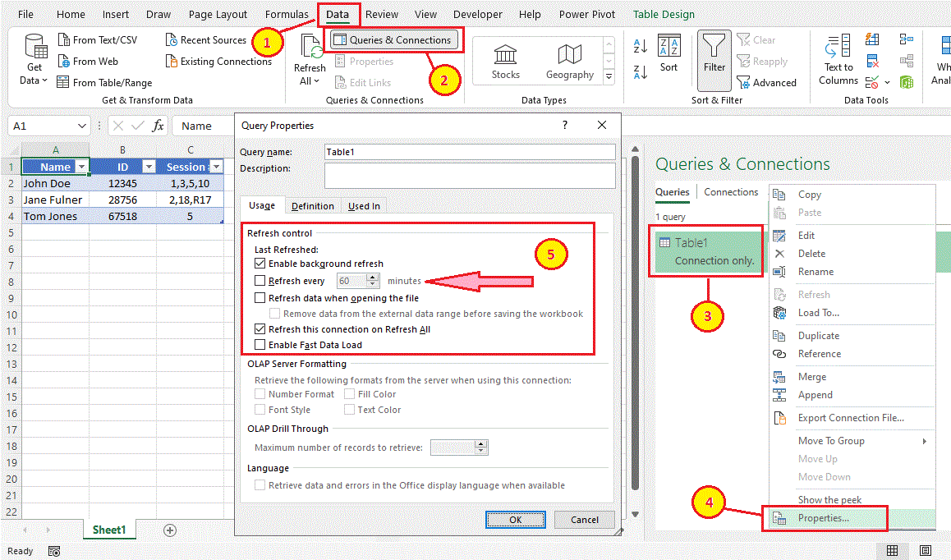Open Data Validation dropdown arrow
This screenshot has height=560, width=951.
tap(887, 82)
